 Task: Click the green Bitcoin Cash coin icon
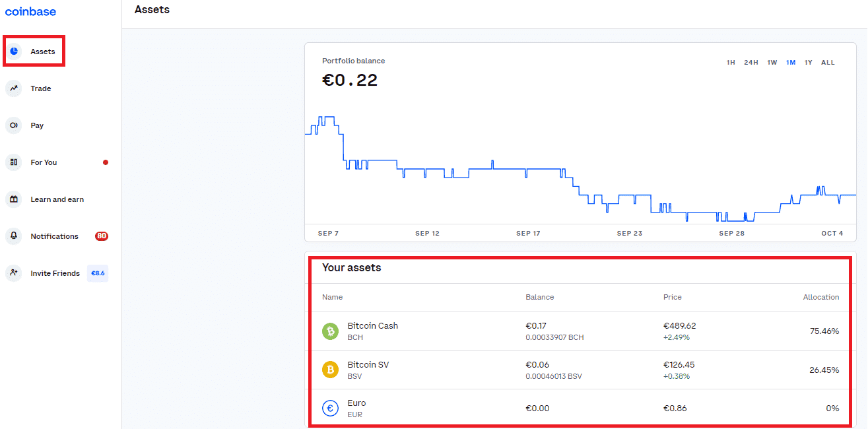coord(330,331)
